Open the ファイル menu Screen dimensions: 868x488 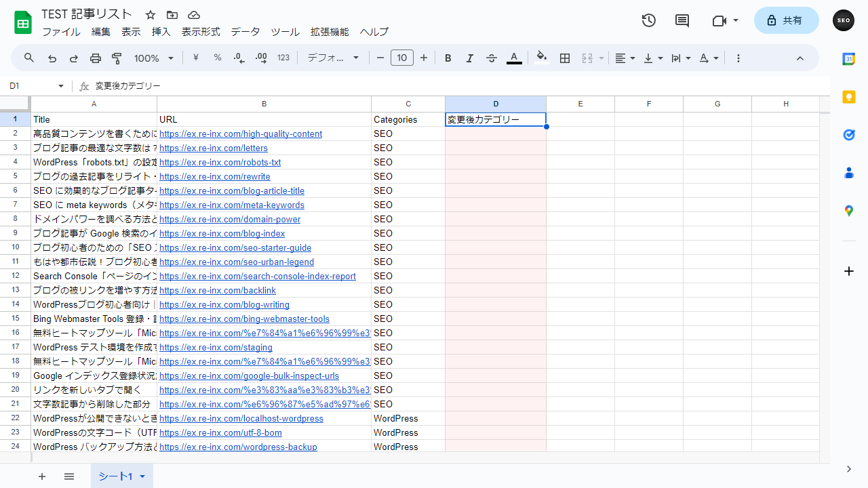tap(61, 32)
